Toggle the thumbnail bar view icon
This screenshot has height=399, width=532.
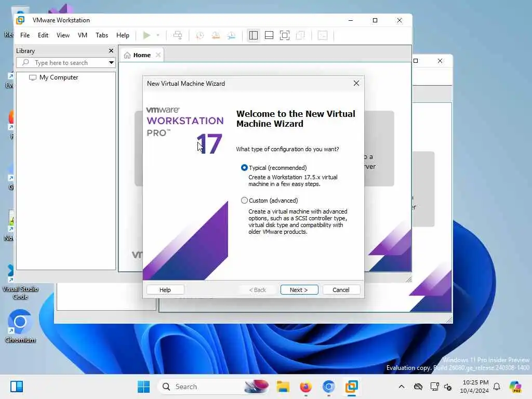coord(269,35)
